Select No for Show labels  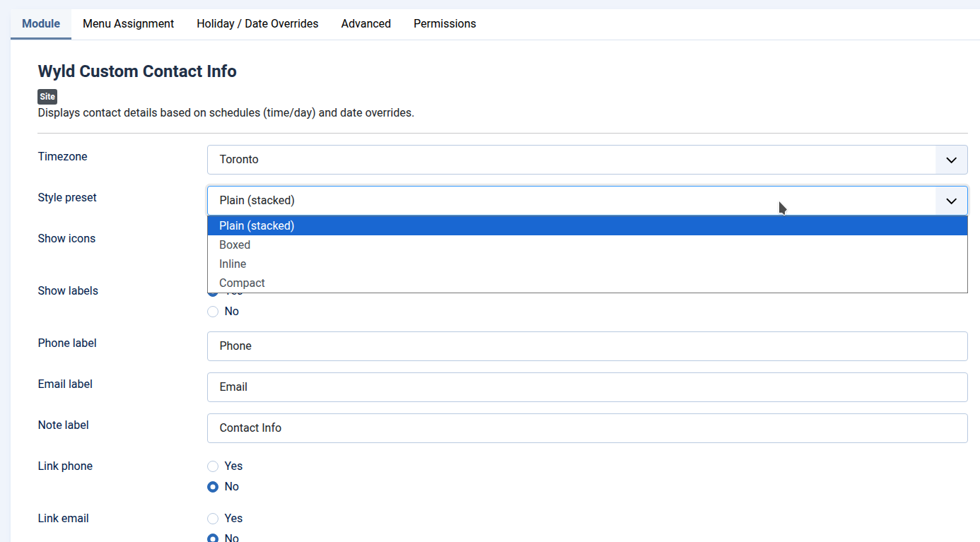213,311
